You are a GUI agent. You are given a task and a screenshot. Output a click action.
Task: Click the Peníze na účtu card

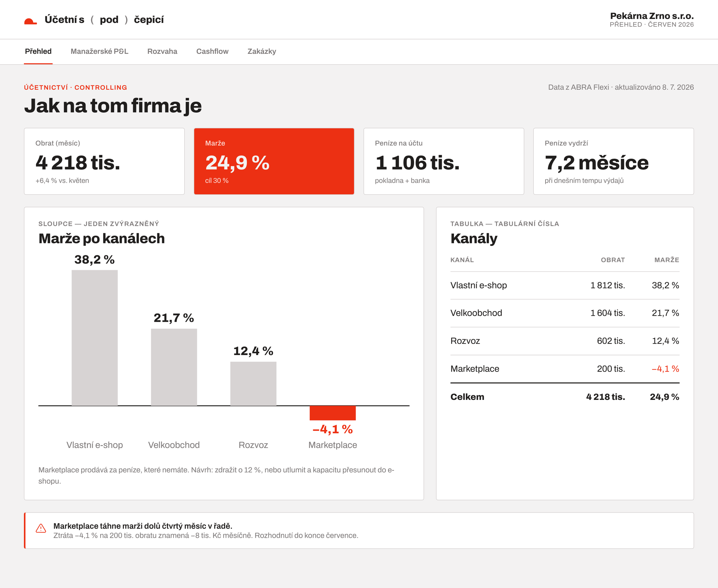point(444,161)
